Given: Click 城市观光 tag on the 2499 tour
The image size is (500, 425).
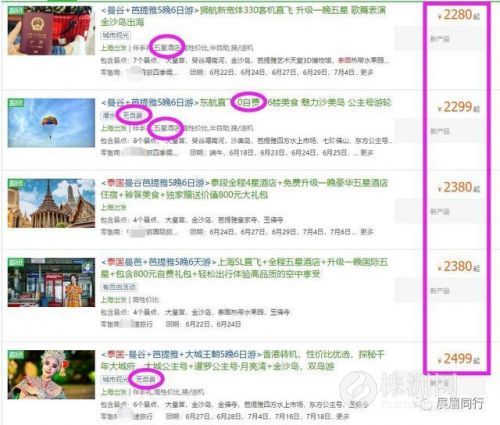Looking at the screenshot, I should 115,379.
